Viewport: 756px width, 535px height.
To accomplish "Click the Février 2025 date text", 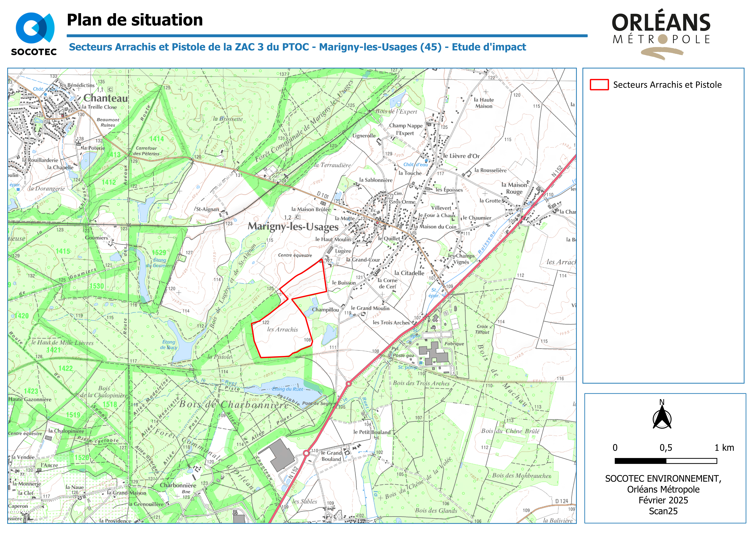I will [663, 500].
